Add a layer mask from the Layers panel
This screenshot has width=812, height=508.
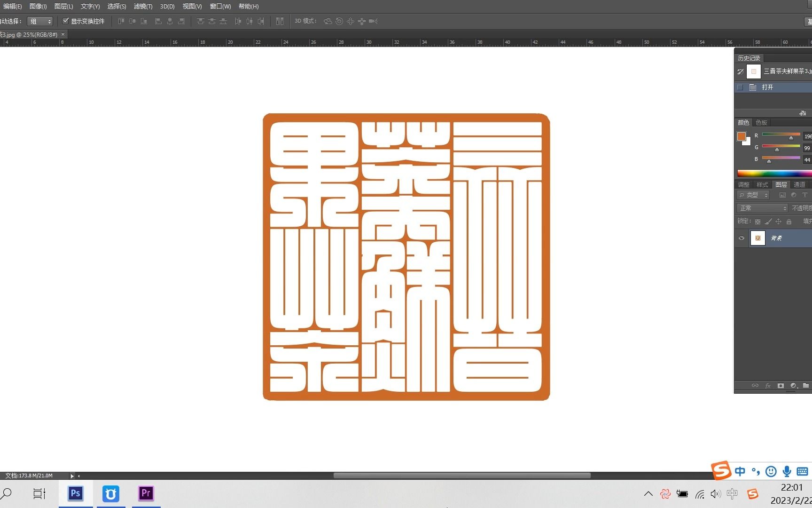pyautogui.click(x=781, y=385)
